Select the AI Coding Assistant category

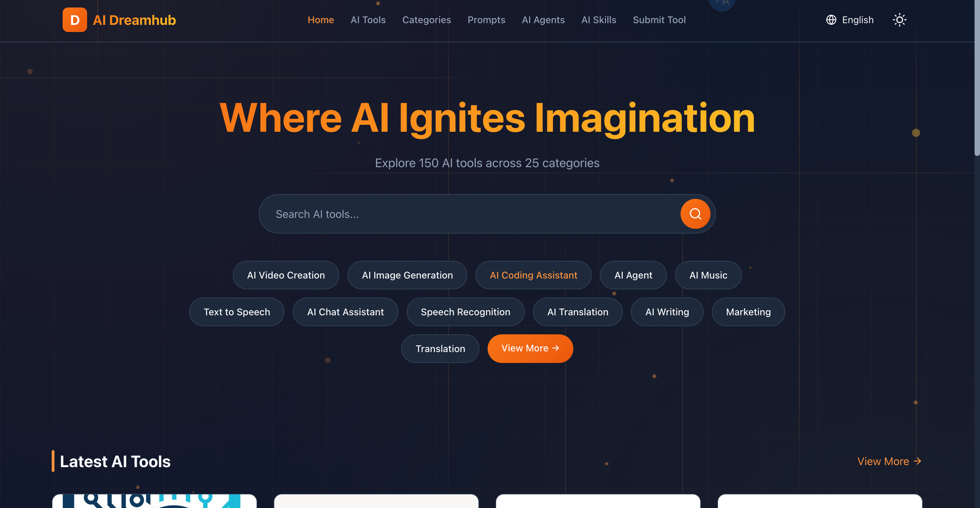533,275
